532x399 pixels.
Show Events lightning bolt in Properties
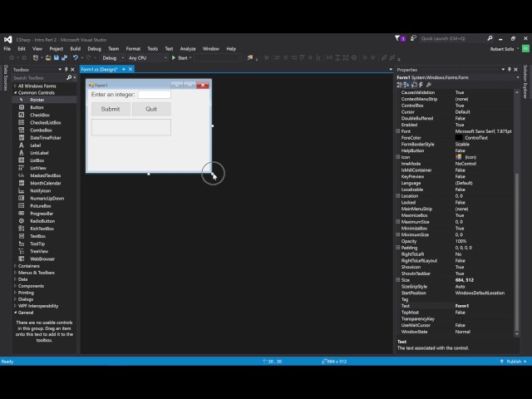point(421,85)
